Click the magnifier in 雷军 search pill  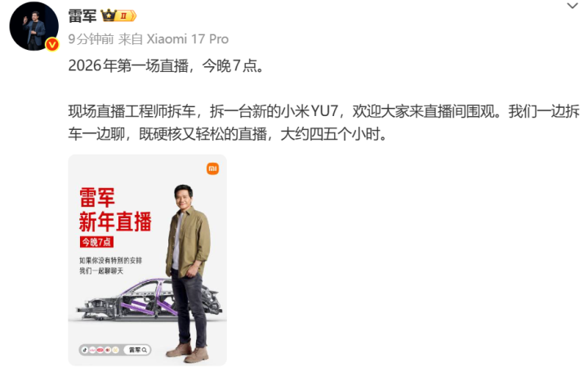(x=144, y=350)
